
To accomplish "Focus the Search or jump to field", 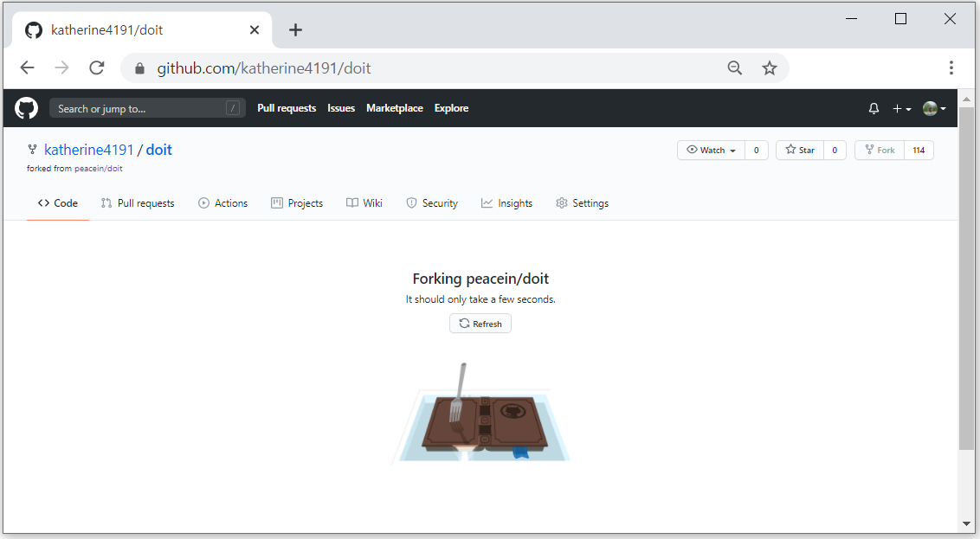I will pos(147,109).
